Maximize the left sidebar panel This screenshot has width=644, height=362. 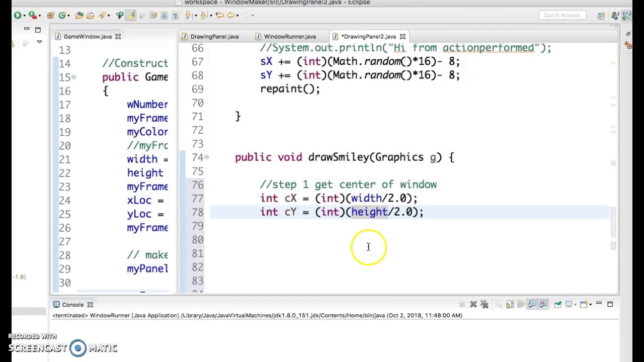(x=38, y=30)
